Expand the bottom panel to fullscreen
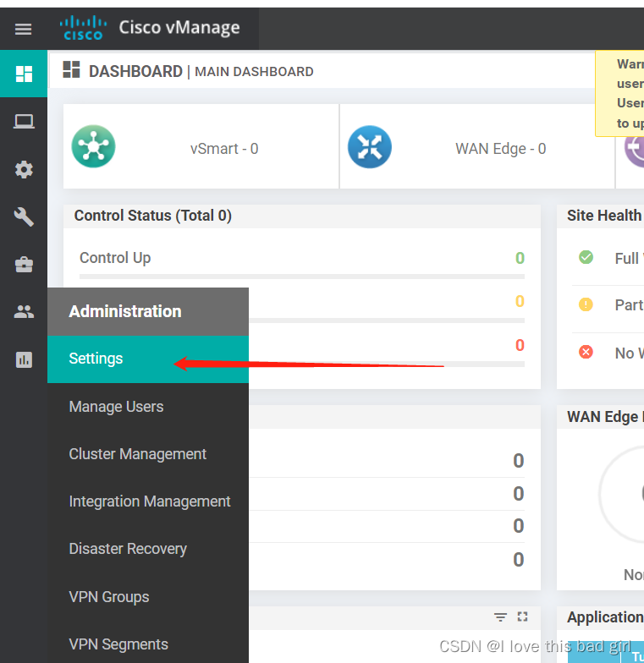The width and height of the screenshot is (644, 663). [x=523, y=616]
